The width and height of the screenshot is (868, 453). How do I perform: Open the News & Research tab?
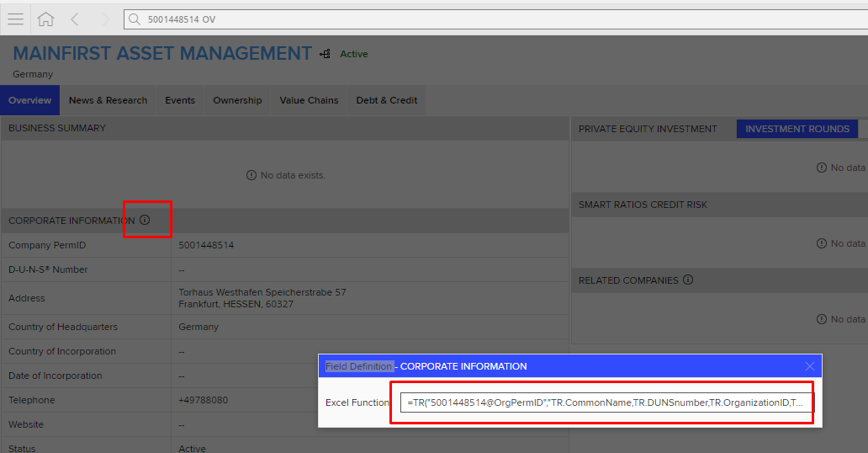click(x=108, y=100)
